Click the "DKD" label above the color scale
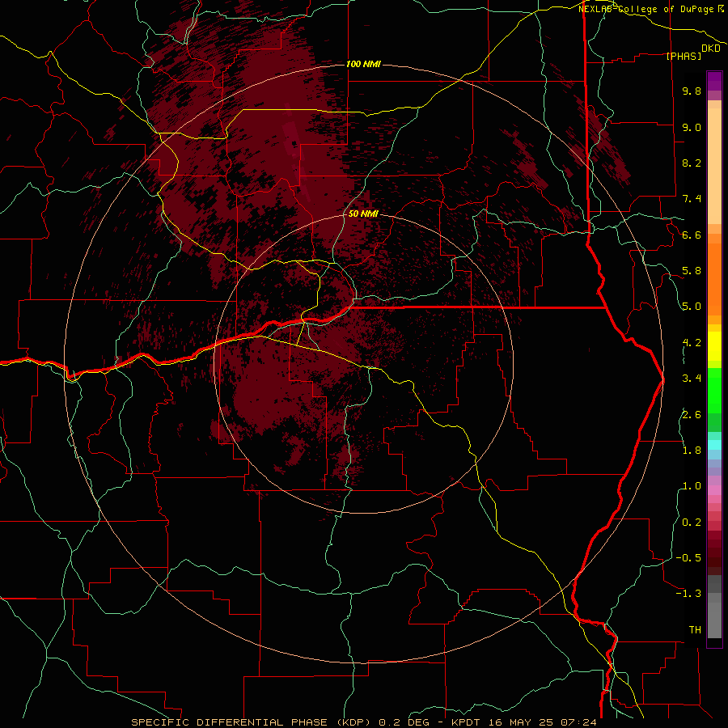The image size is (728, 728). click(x=711, y=49)
